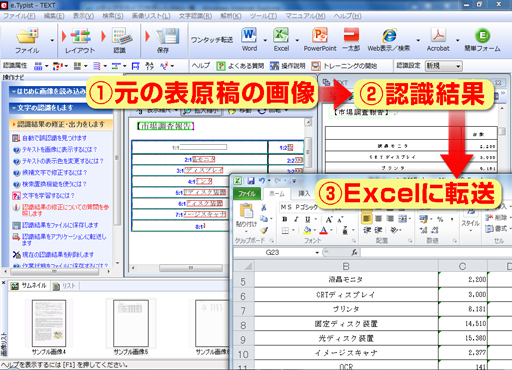Toggle underline formatting in Excel
Viewport: 512px width, 370px height.
(x=307, y=219)
